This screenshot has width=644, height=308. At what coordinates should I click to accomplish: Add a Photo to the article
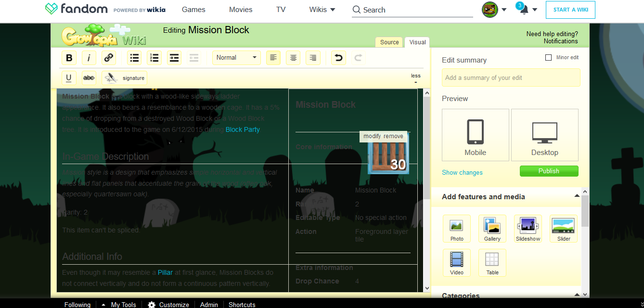[456, 229]
